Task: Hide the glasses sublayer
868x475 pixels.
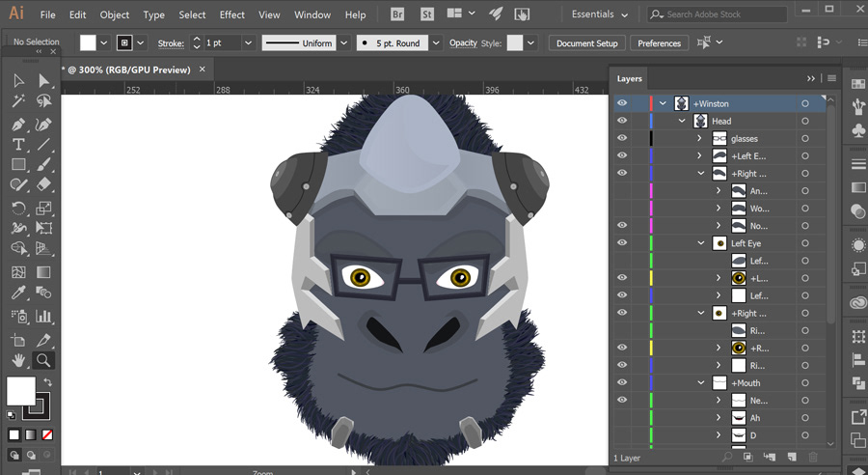Action: coord(622,138)
